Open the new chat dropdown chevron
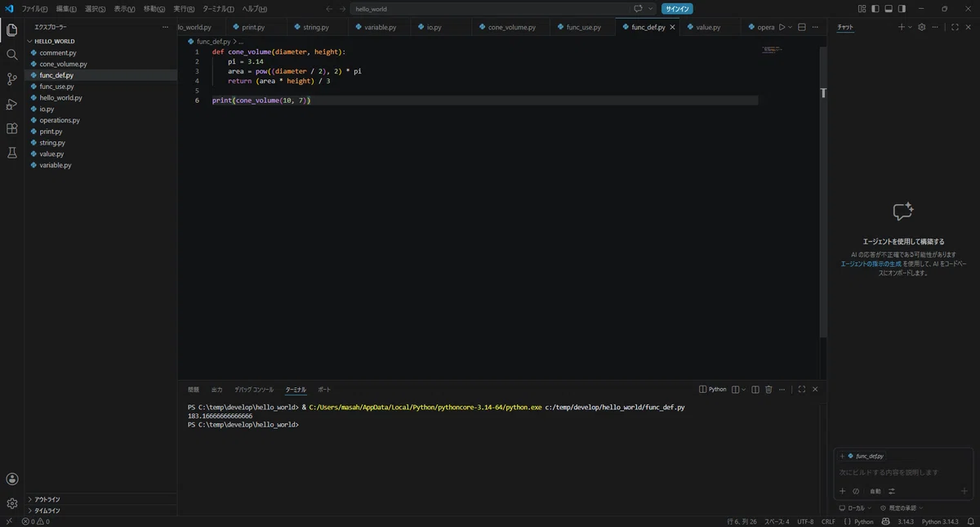This screenshot has width=980, height=527. point(910,27)
